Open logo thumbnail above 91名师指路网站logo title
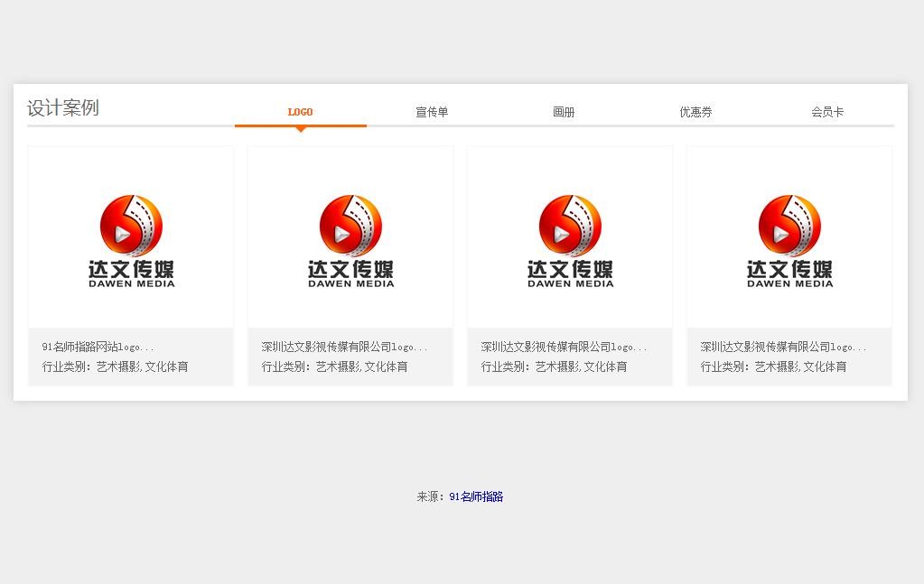This screenshot has width=924, height=584. tap(131, 237)
